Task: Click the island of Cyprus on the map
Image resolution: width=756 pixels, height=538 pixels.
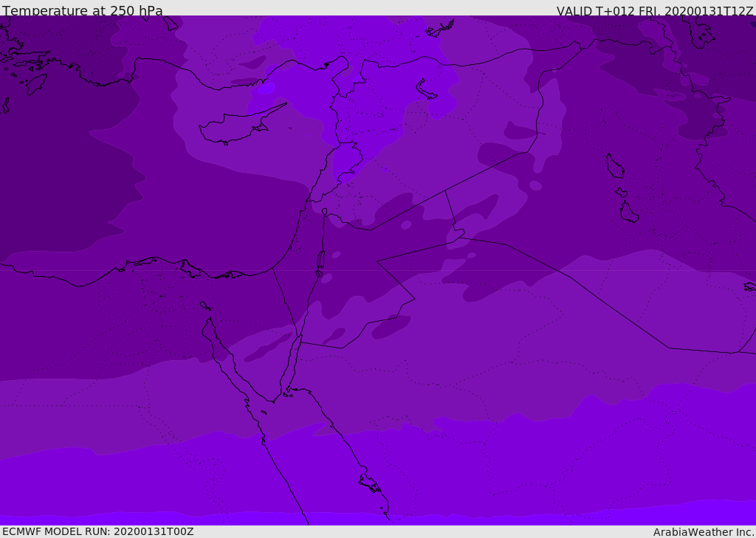Action: point(241,125)
